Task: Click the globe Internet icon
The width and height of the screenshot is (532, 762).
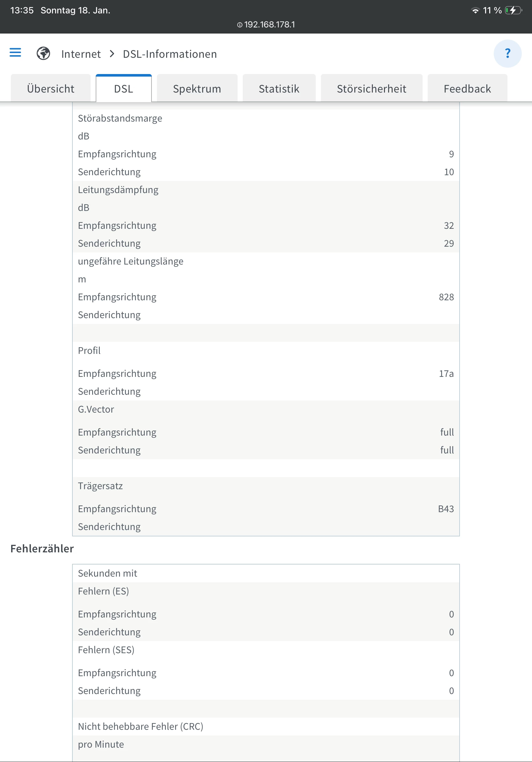Action: [x=43, y=53]
